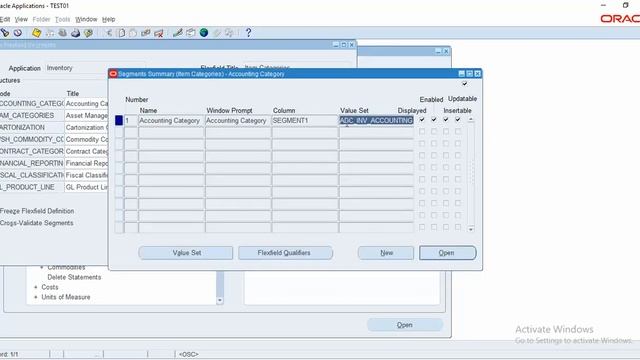Click the Delete Record red-X toolbar icon

tap(159, 33)
